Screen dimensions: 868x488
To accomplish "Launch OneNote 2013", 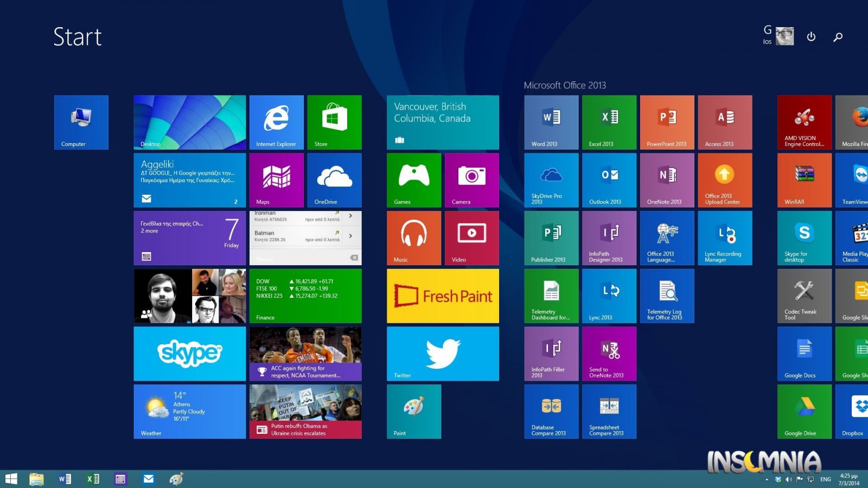I will click(667, 180).
